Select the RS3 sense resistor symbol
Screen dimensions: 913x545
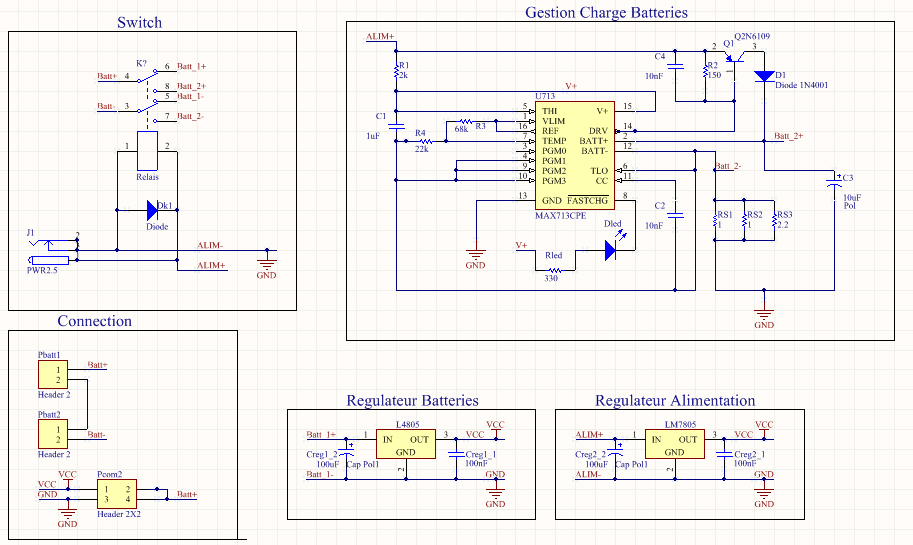coord(774,221)
